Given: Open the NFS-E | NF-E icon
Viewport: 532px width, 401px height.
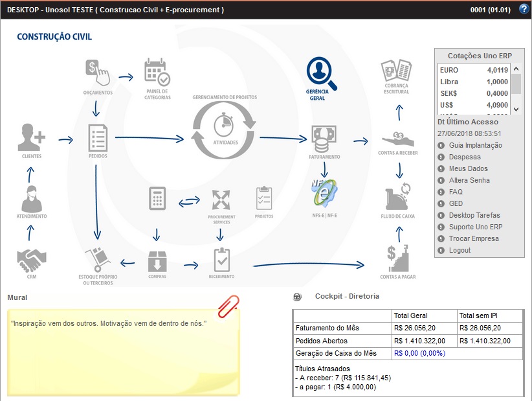Looking at the screenshot, I should point(324,189).
